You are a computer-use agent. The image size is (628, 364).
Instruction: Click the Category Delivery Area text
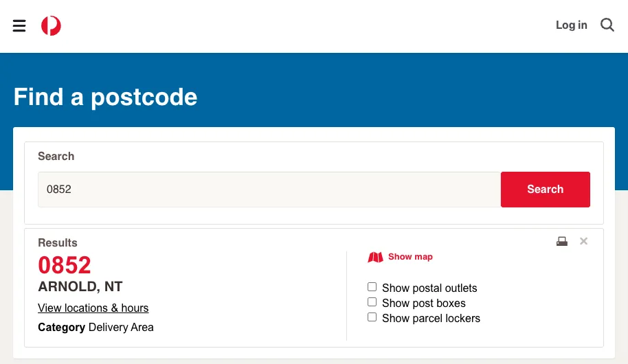pyautogui.click(x=96, y=328)
